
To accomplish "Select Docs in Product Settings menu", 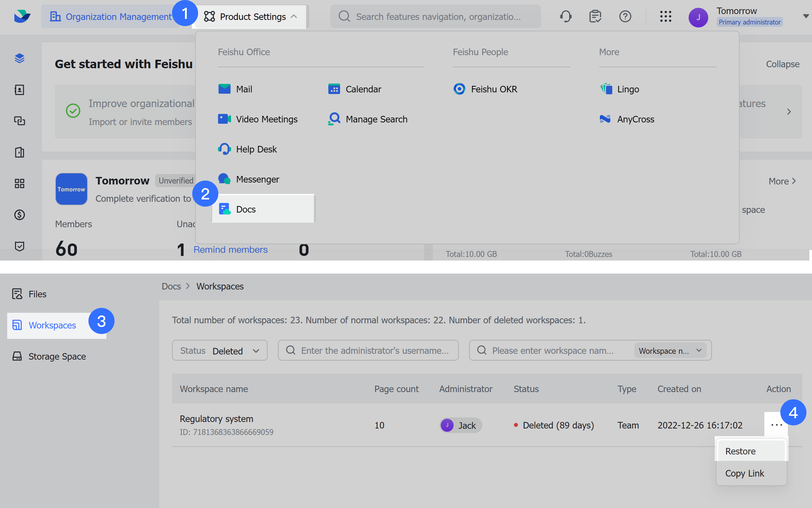I will point(263,209).
